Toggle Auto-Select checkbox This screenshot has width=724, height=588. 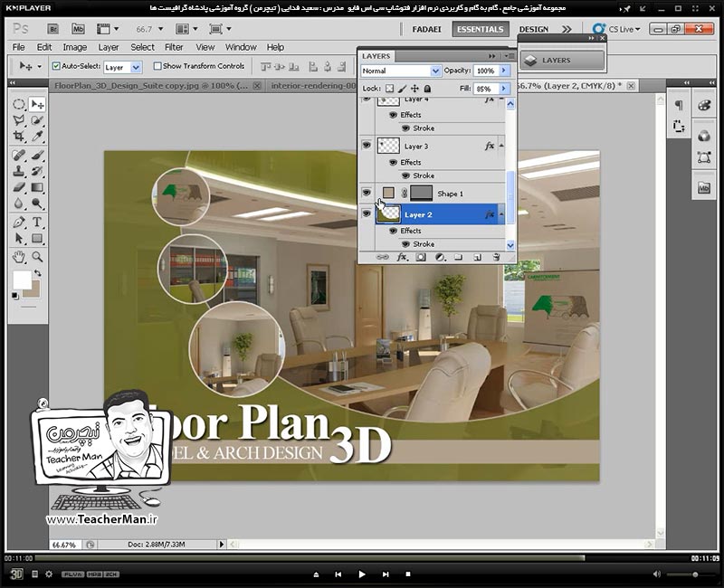(56, 66)
